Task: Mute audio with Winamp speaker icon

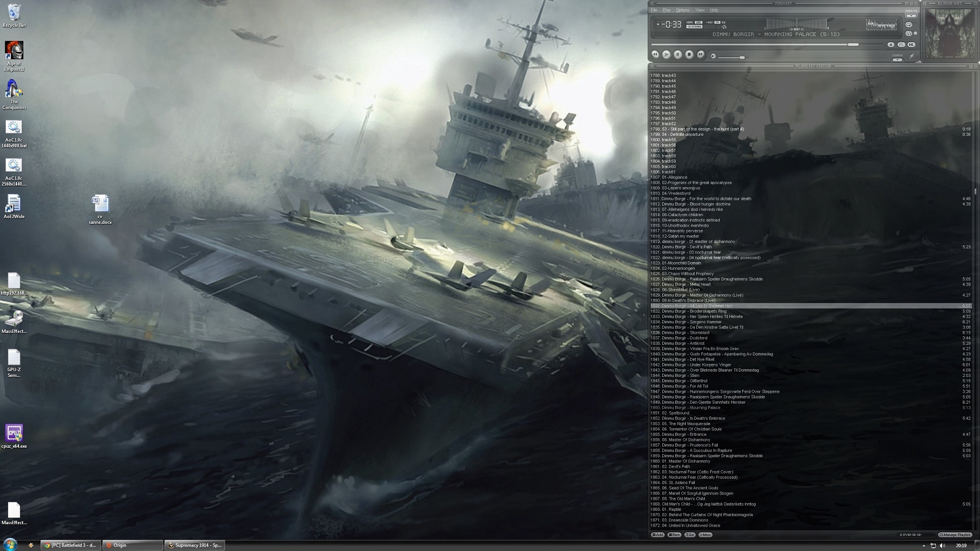Action: click(713, 56)
